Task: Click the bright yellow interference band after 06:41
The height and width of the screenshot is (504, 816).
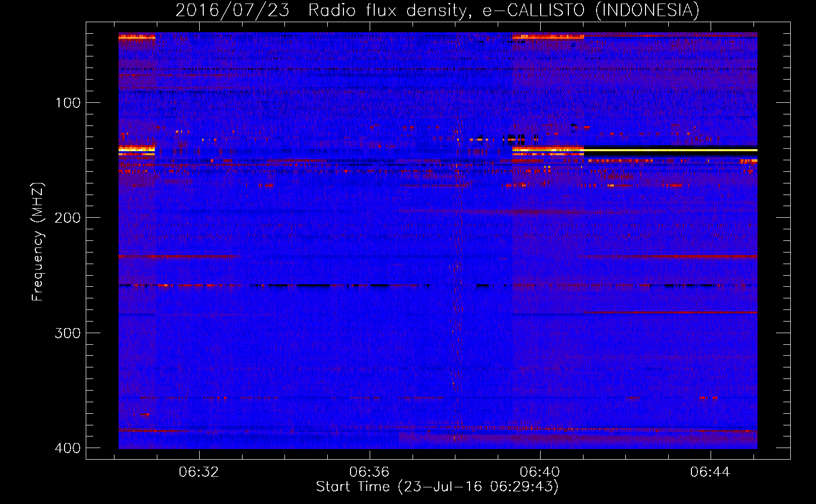Action: (x=670, y=150)
